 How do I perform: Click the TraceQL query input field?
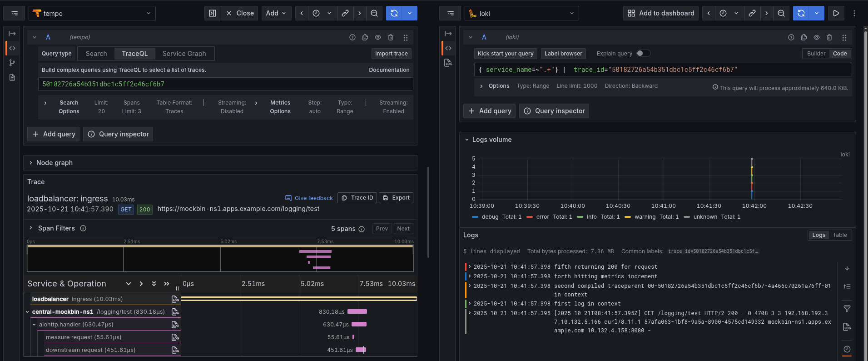(225, 84)
